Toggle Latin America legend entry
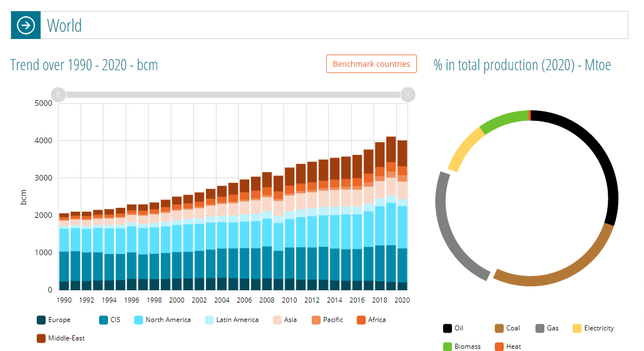Screen dimensions: 644x351 click(232, 320)
